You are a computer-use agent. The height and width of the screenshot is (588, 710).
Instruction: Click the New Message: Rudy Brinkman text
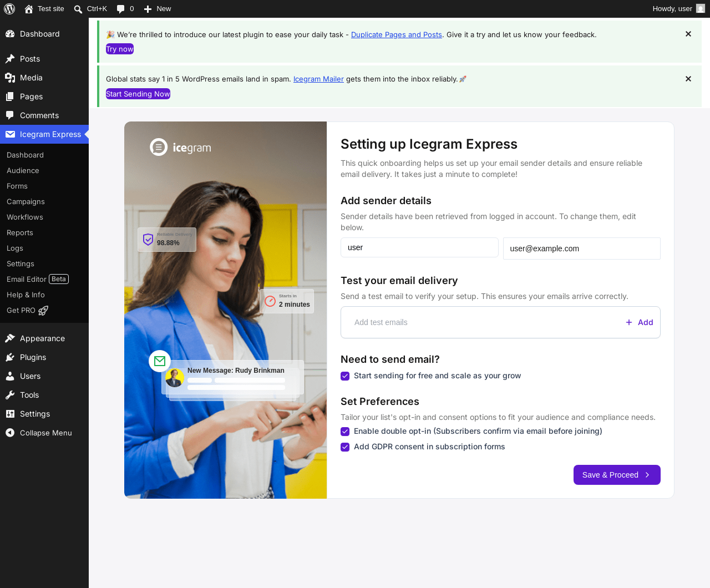pyautogui.click(x=236, y=371)
